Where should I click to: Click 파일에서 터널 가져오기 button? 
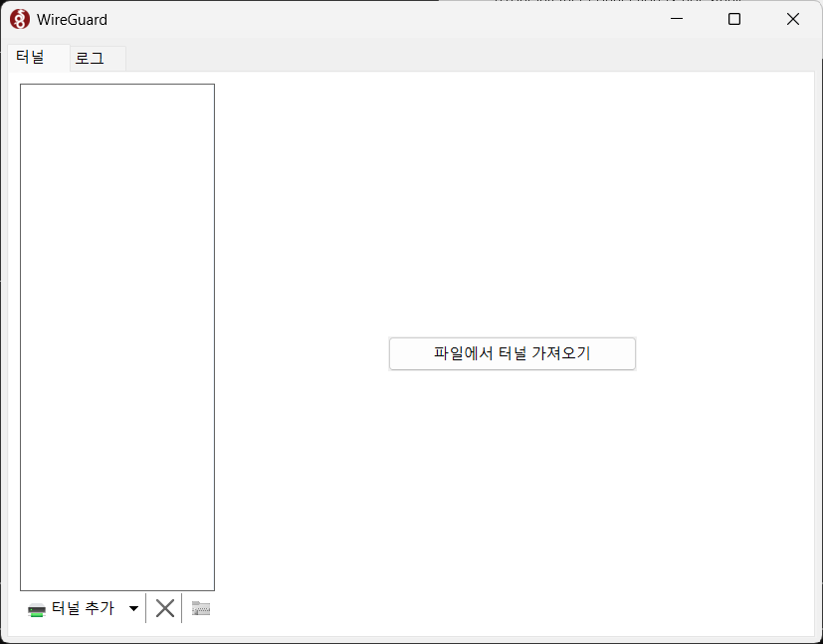[513, 353]
